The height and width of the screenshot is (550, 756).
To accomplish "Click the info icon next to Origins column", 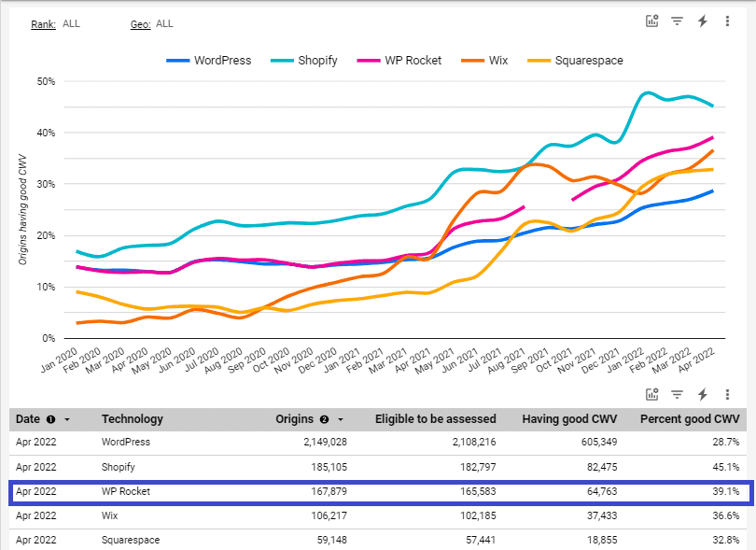I will coord(323,419).
